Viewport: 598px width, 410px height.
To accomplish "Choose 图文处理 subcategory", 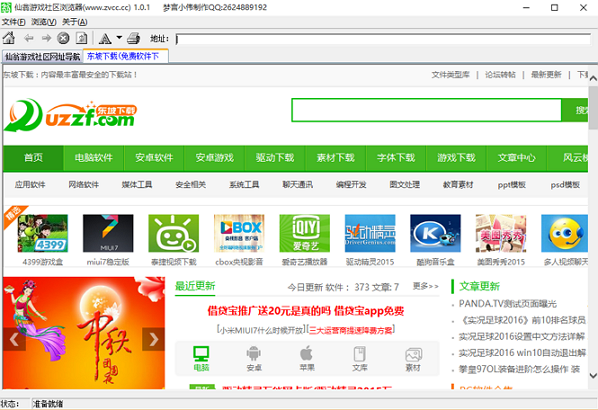I will [405, 185].
